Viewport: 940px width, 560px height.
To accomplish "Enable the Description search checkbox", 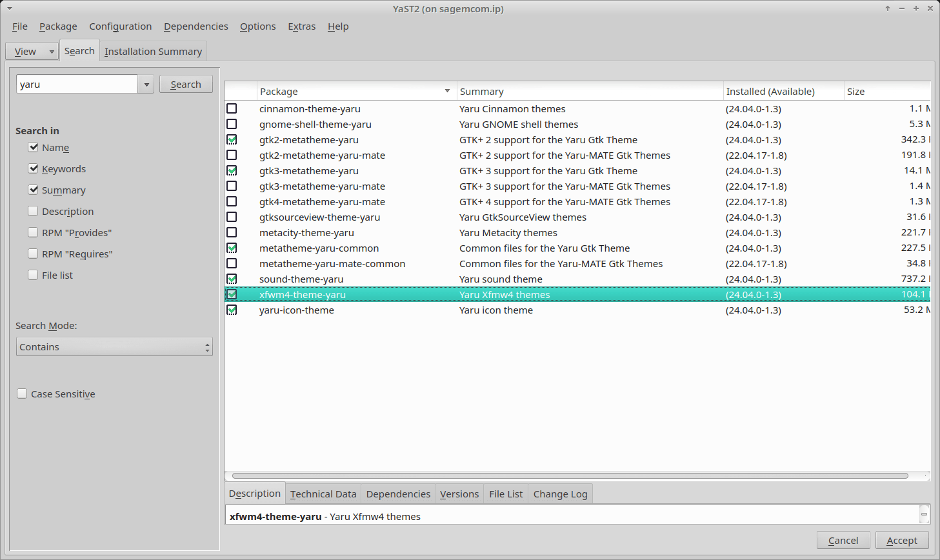I will click(x=34, y=212).
